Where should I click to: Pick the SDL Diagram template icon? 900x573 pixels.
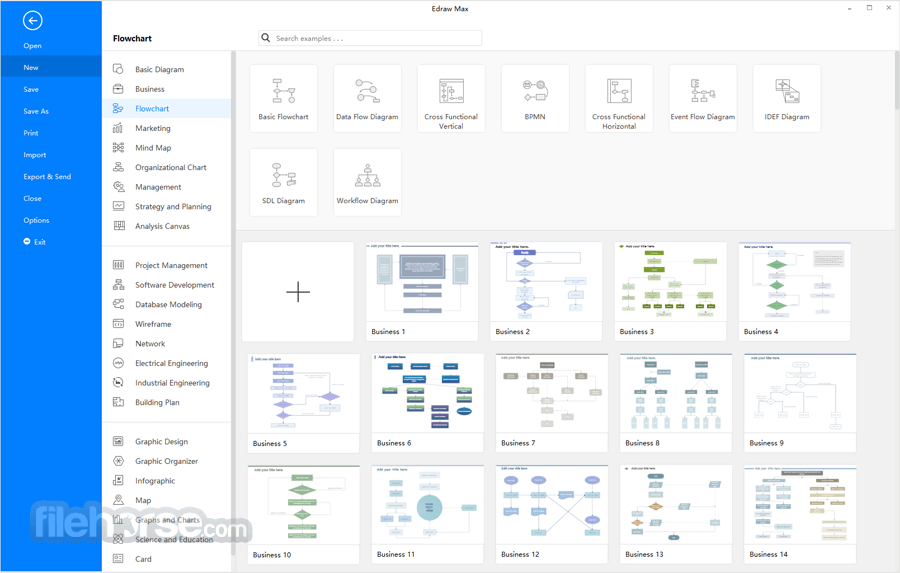pyautogui.click(x=284, y=175)
